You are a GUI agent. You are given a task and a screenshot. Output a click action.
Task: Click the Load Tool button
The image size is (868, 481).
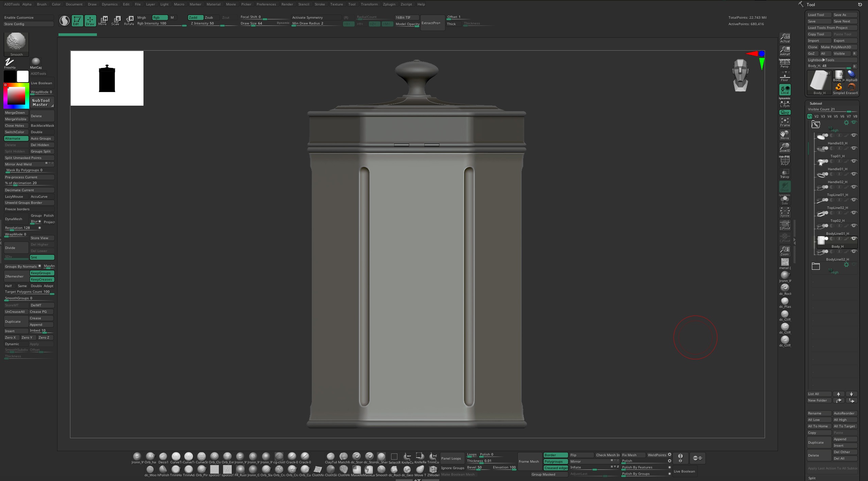[819, 15]
